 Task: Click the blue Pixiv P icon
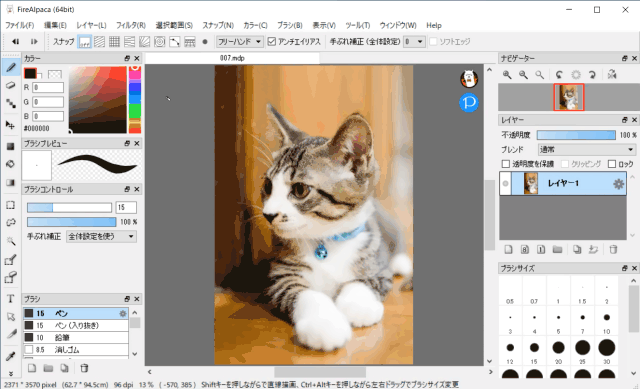click(x=469, y=102)
